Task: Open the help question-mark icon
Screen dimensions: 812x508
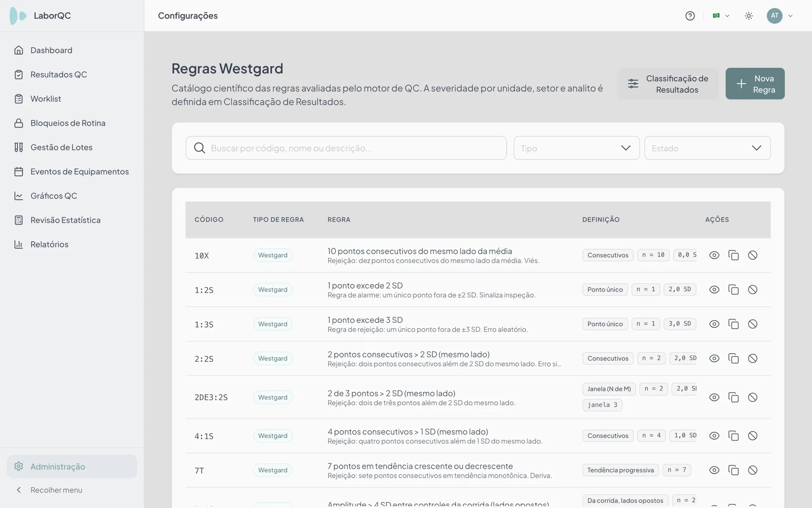Action: (690, 16)
